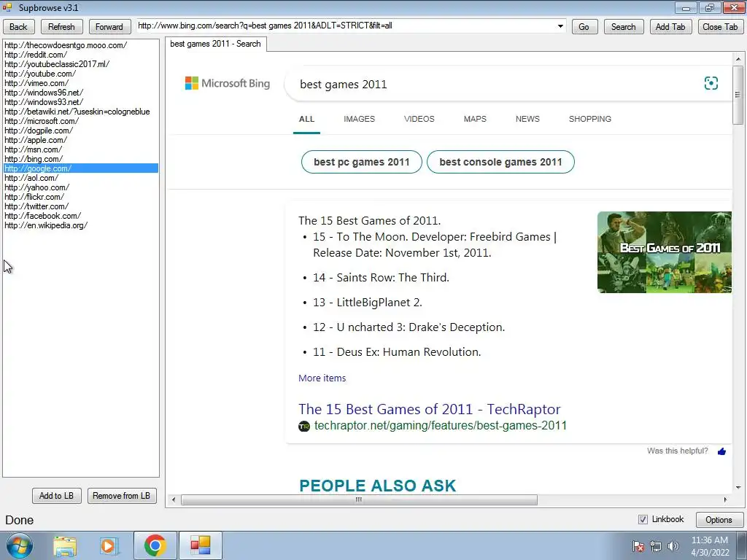The width and height of the screenshot is (747, 560).
Task: Switch to the IMAGES results tab
Action: point(359,119)
